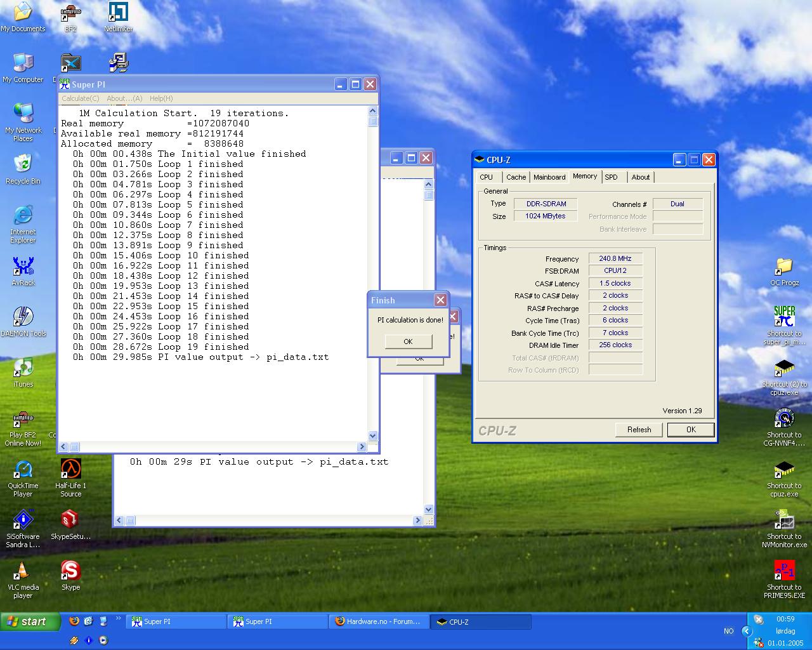Open the AvRack desktop icon

(23, 271)
